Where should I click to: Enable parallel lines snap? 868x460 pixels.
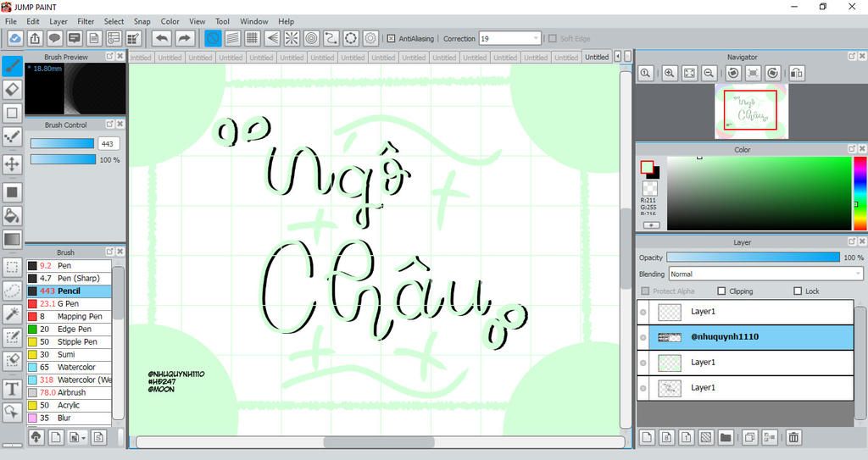(x=233, y=38)
